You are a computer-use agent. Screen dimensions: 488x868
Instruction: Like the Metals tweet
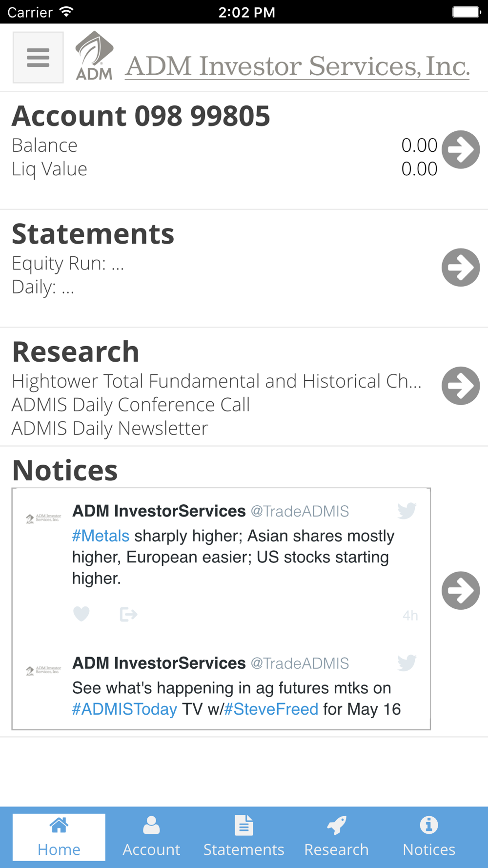click(81, 614)
